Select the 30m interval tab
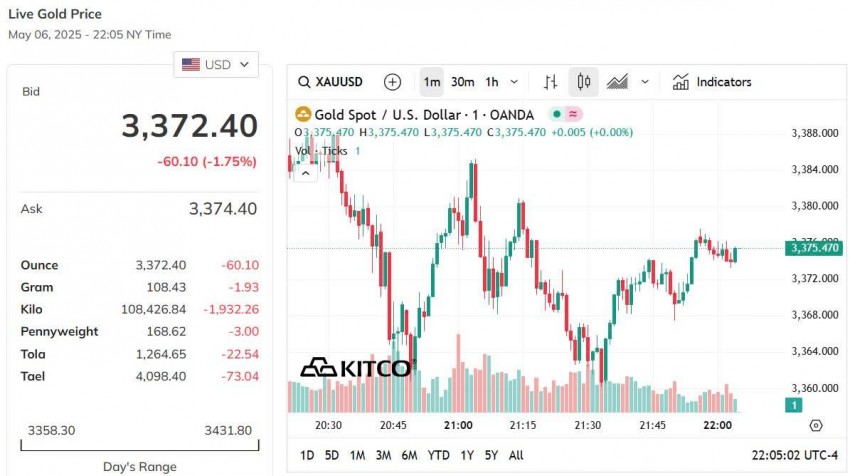 coord(462,82)
